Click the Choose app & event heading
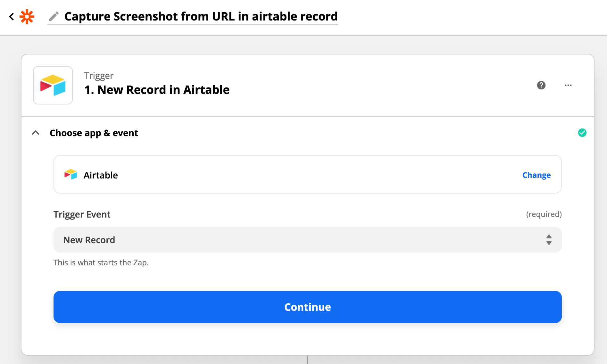This screenshot has width=607, height=364. [94, 133]
